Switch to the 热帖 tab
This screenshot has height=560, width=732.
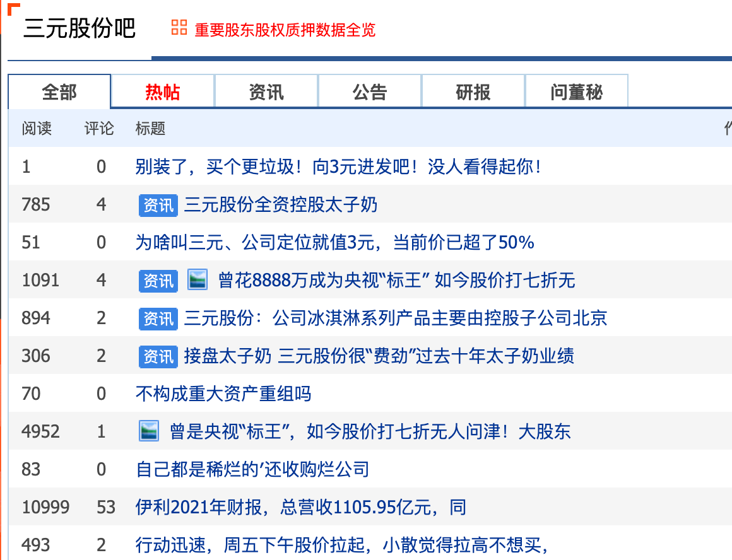click(x=162, y=91)
